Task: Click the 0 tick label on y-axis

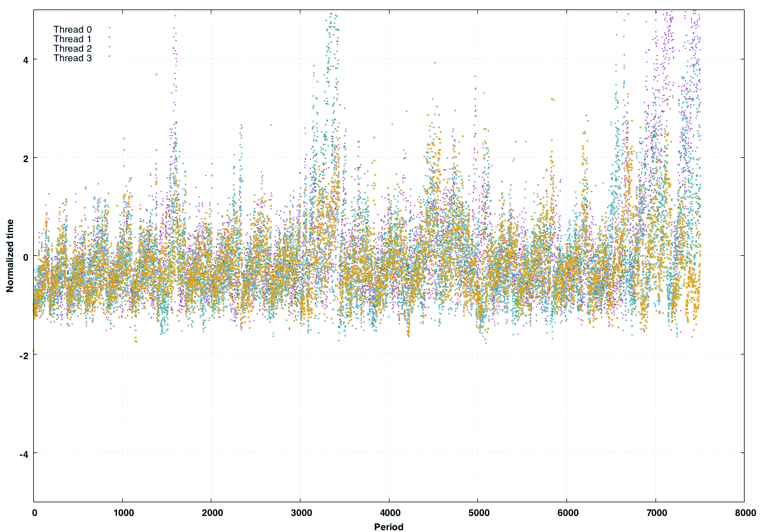Action: point(26,256)
